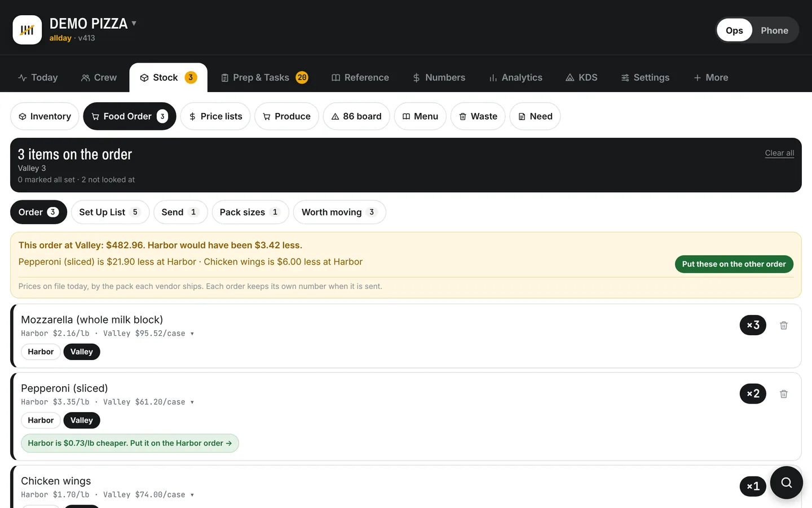Open the Need section
Viewport: 812px width, 508px height.
click(x=535, y=116)
